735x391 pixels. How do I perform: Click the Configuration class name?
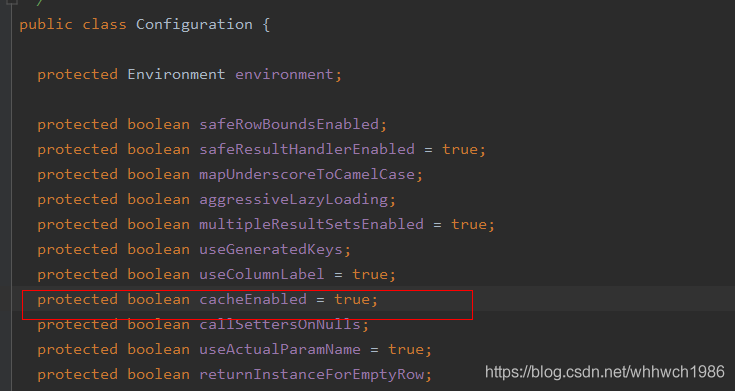[x=194, y=24]
